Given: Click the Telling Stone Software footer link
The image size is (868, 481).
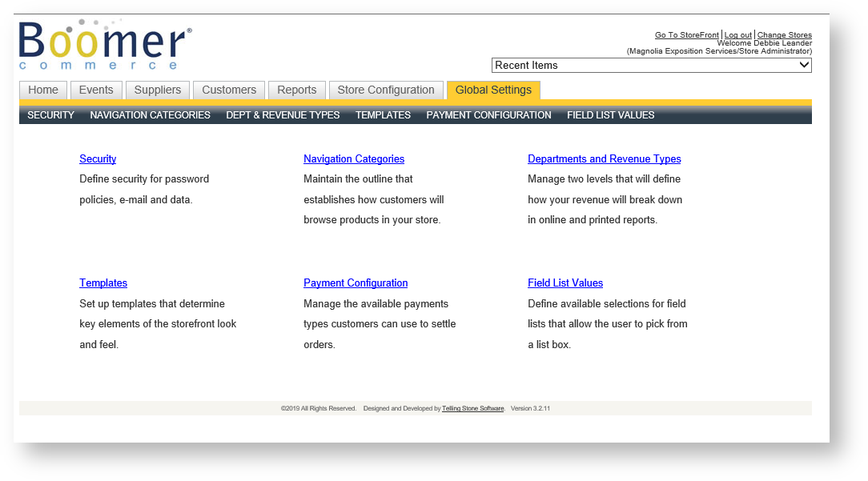Looking at the screenshot, I should pyautogui.click(x=472, y=408).
